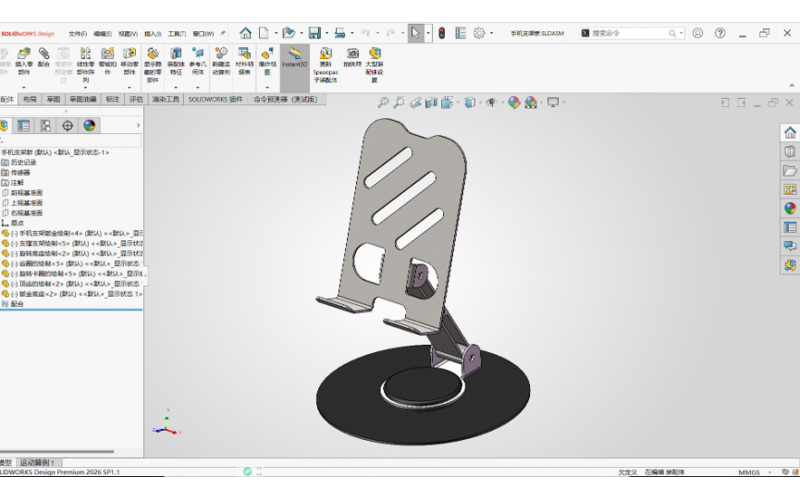
Task: Open the 编辑(E) menu
Action: pyautogui.click(x=103, y=34)
